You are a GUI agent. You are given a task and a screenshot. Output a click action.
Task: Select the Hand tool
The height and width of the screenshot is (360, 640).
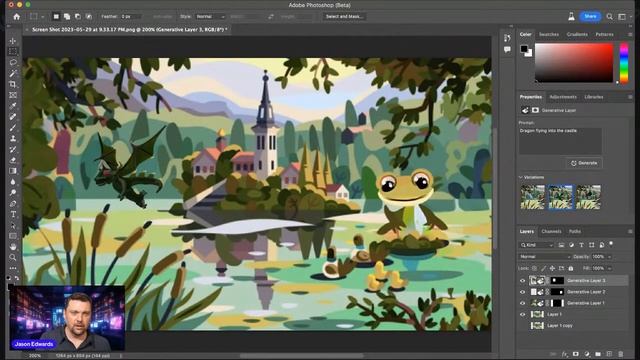coord(13,247)
